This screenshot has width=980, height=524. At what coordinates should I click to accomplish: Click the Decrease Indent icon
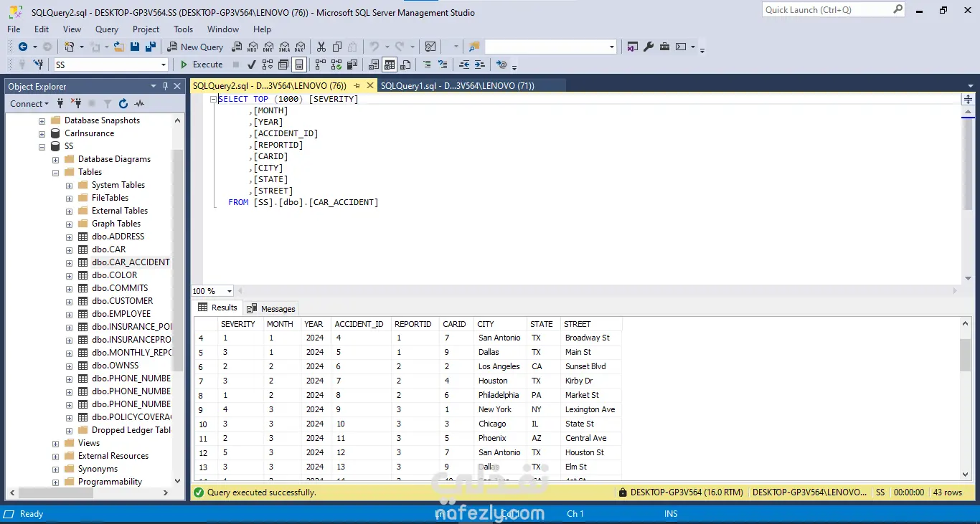[x=464, y=65]
